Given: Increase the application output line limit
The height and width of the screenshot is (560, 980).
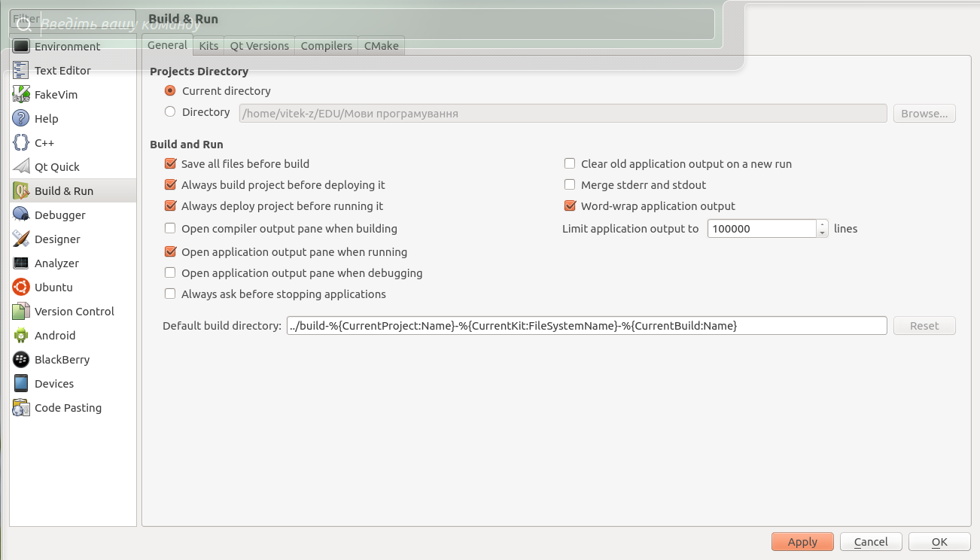Looking at the screenshot, I should coord(822,224).
